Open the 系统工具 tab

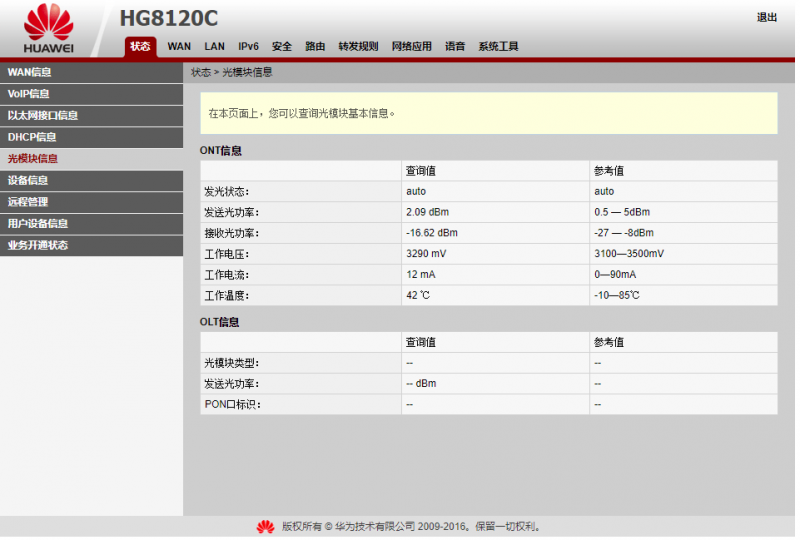click(x=498, y=46)
